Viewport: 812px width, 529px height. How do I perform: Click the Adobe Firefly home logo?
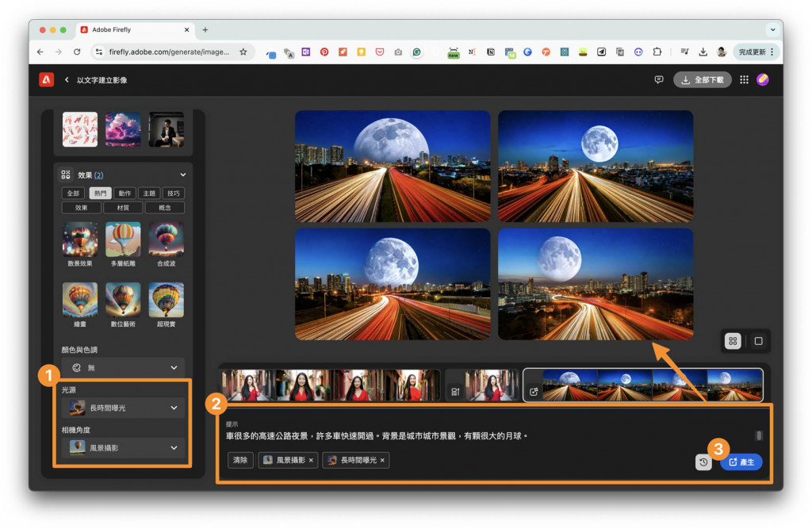[x=46, y=79]
